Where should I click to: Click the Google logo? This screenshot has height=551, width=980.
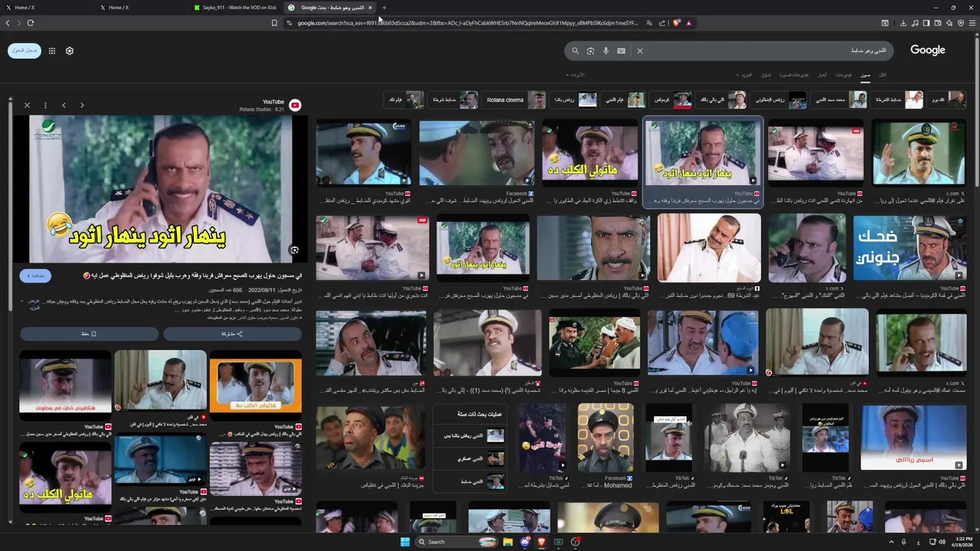[927, 50]
